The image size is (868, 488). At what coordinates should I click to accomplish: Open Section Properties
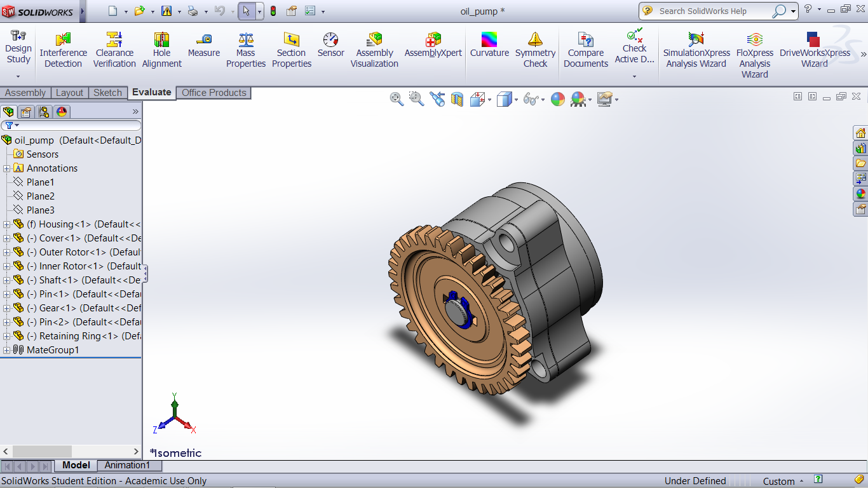(x=292, y=50)
